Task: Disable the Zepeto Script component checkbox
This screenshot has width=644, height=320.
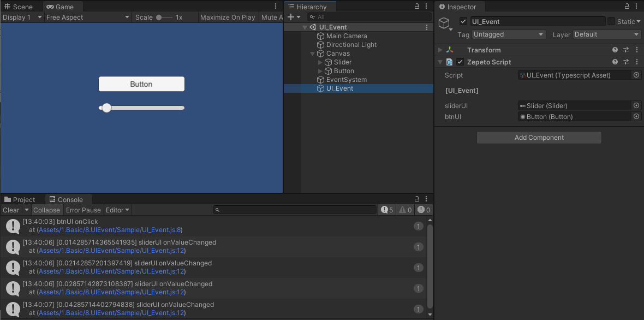Action: point(460,62)
